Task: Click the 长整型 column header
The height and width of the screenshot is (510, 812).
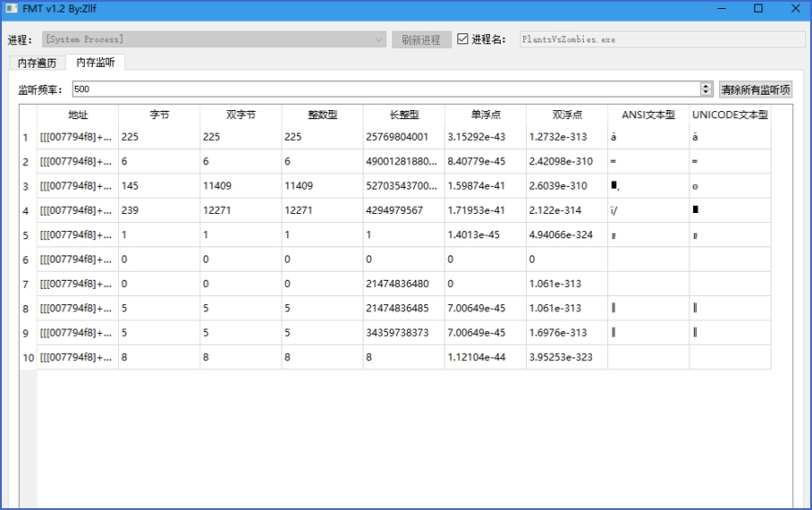Action: click(404, 115)
